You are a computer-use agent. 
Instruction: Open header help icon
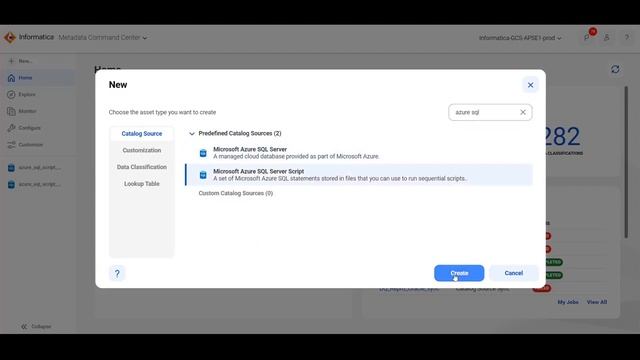(627, 38)
